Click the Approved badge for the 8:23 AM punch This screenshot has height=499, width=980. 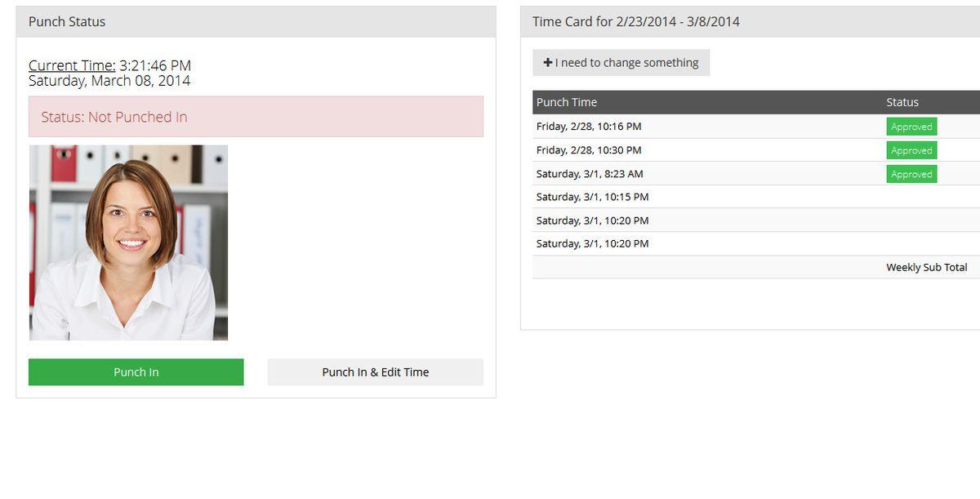tap(911, 174)
